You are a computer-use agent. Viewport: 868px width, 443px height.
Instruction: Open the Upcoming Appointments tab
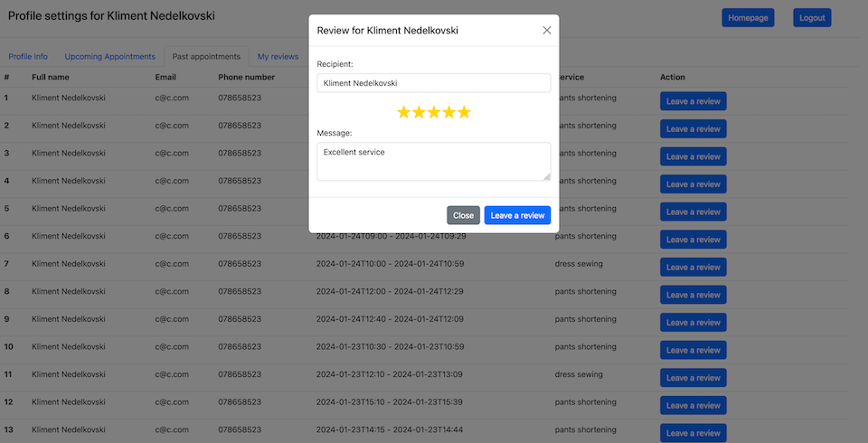tap(110, 56)
